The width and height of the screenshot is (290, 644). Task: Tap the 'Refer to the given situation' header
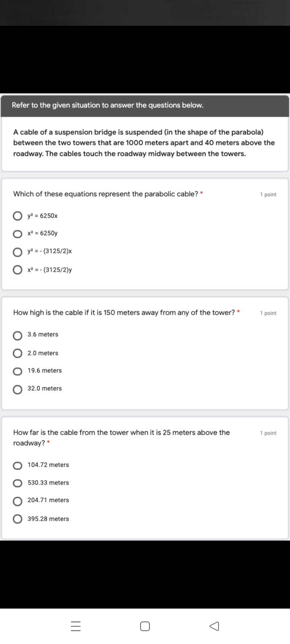108,105
